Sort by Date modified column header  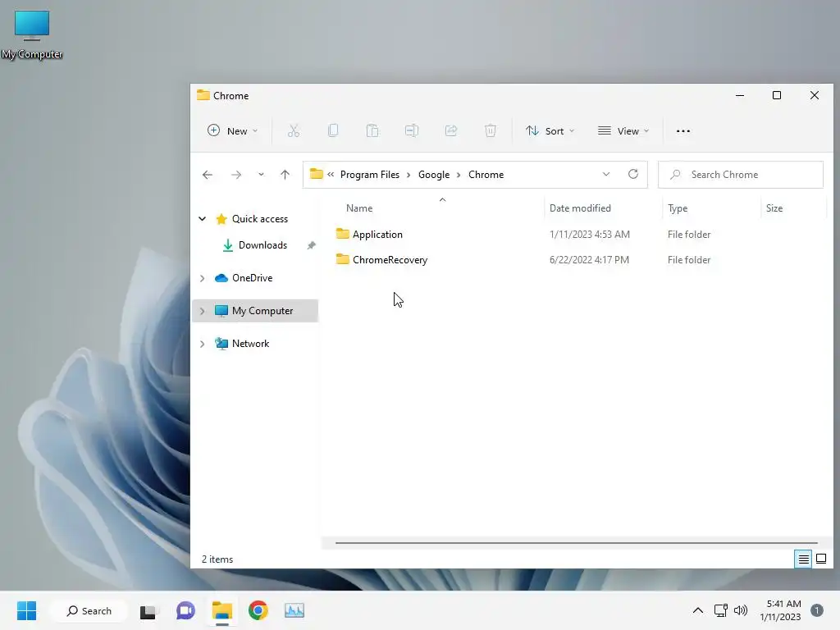(x=580, y=208)
